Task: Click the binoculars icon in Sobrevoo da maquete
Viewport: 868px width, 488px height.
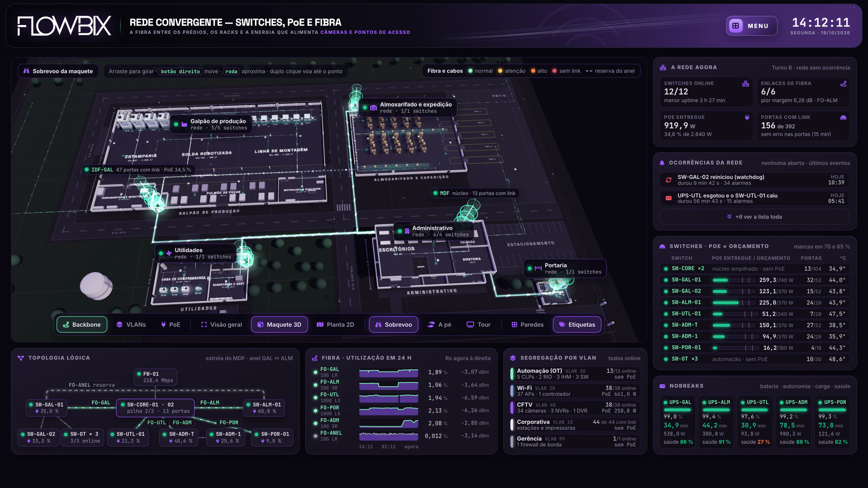Action: click(26, 71)
